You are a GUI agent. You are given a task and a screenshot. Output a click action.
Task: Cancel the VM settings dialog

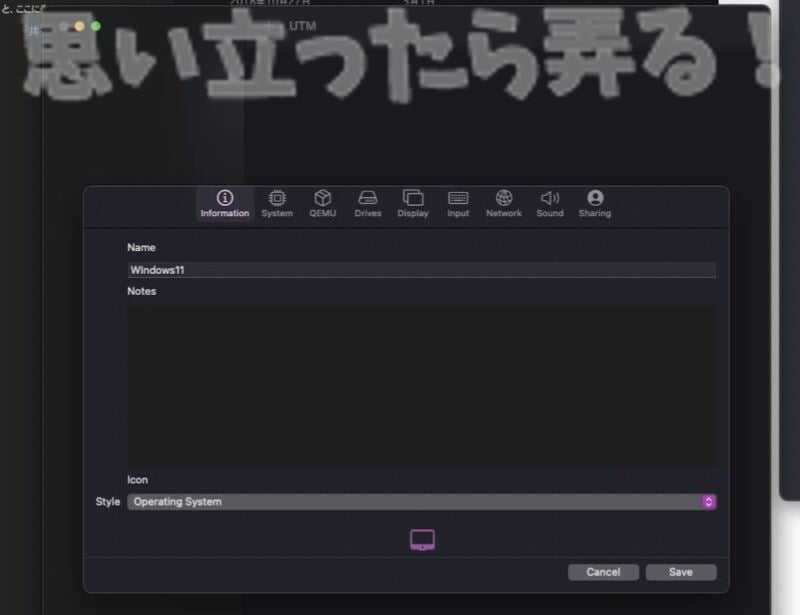click(603, 572)
